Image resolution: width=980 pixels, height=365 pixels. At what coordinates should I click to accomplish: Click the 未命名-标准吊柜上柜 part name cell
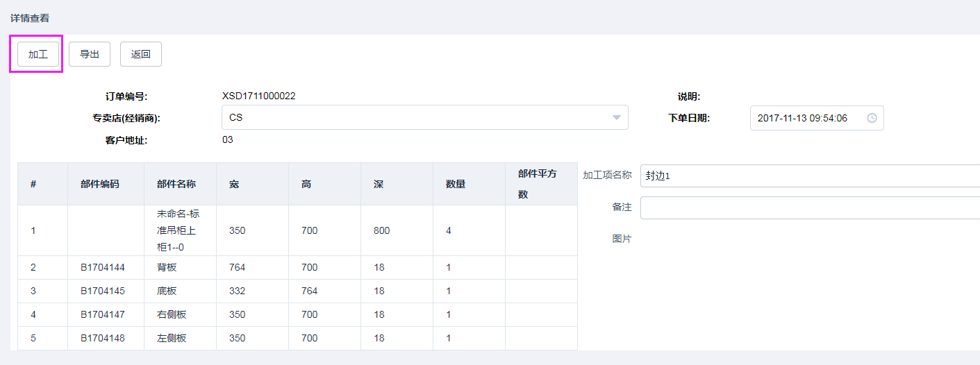pyautogui.click(x=178, y=230)
